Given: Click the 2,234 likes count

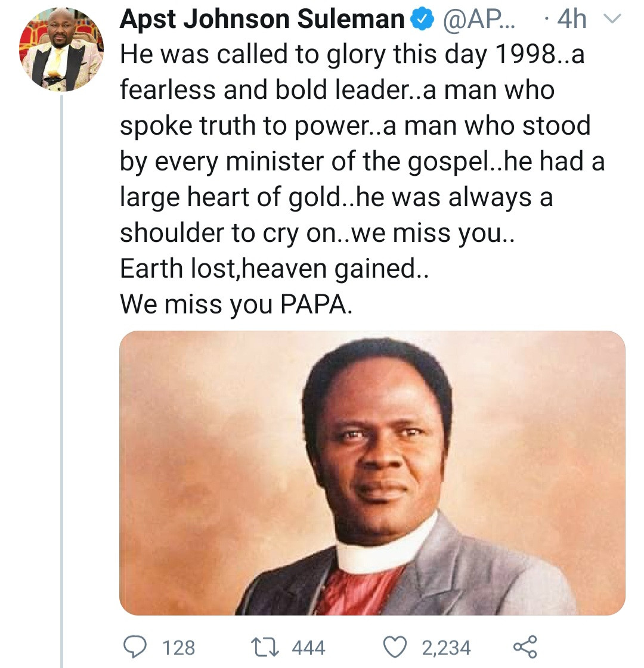Looking at the screenshot, I should (446, 648).
